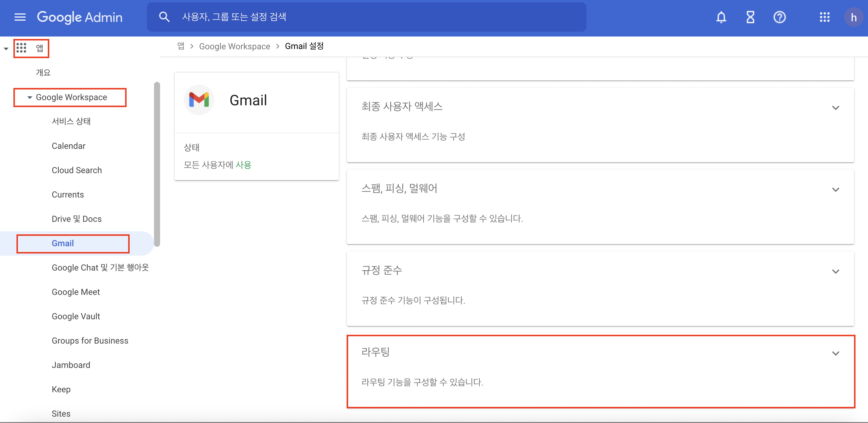This screenshot has width=868, height=423.
Task: Open Drive 및 Docs in sidebar
Action: click(x=76, y=219)
